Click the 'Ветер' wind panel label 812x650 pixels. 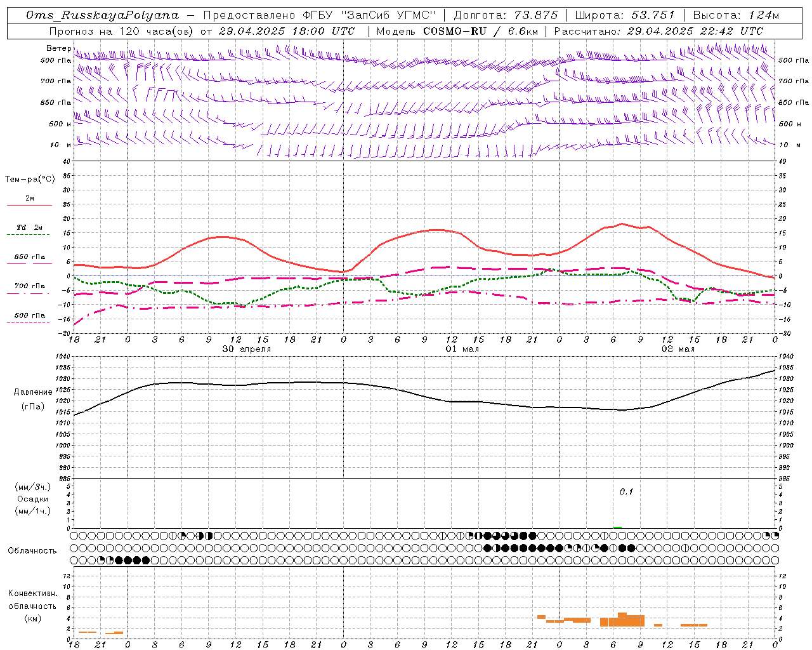pyautogui.click(x=58, y=48)
